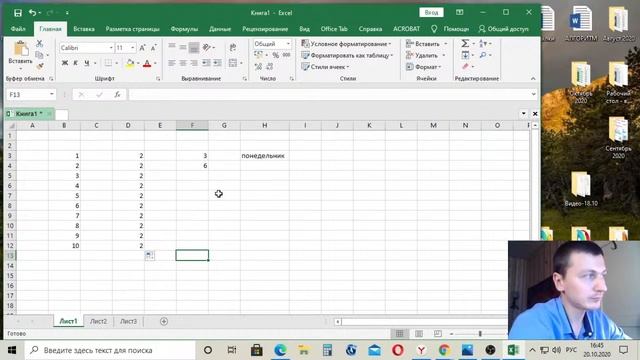
Task: Open Opera browser from taskbar
Action: 398,350
